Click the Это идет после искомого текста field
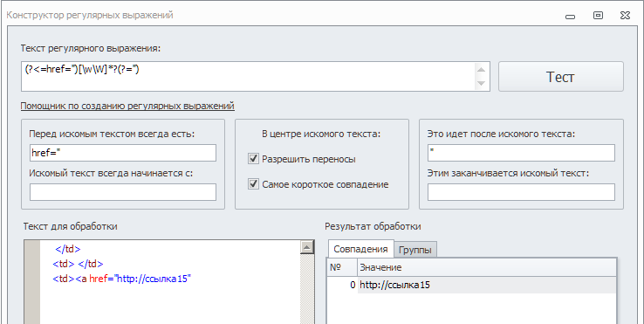This screenshot has width=644, height=324. tap(521, 153)
